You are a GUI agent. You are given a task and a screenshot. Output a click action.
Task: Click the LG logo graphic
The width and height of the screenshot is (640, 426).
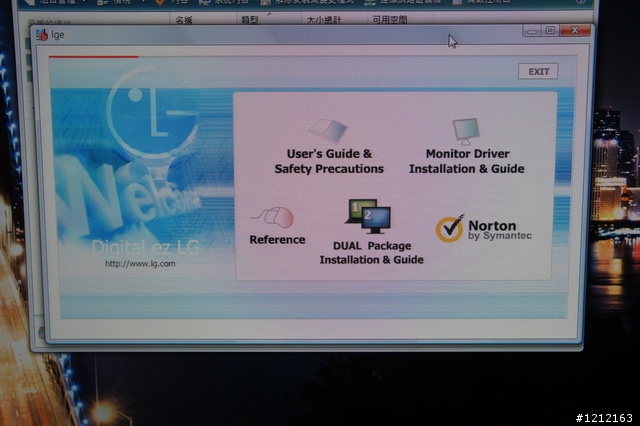[152, 113]
